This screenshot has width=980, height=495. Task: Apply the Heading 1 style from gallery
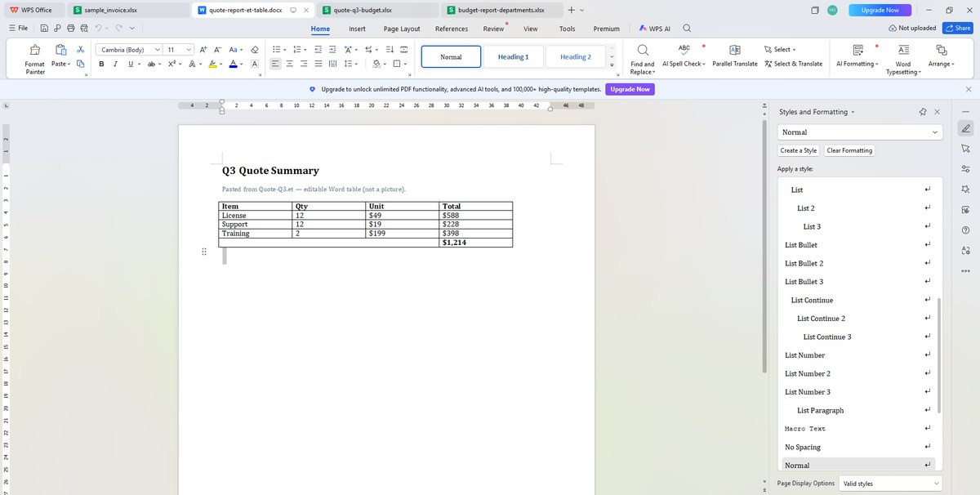point(513,57)
